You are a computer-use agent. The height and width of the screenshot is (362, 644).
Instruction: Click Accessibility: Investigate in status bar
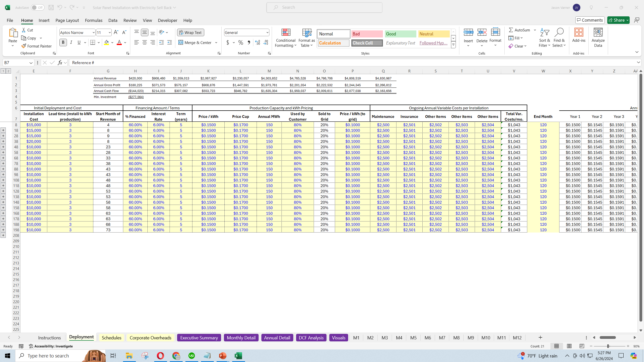point(51,346)
